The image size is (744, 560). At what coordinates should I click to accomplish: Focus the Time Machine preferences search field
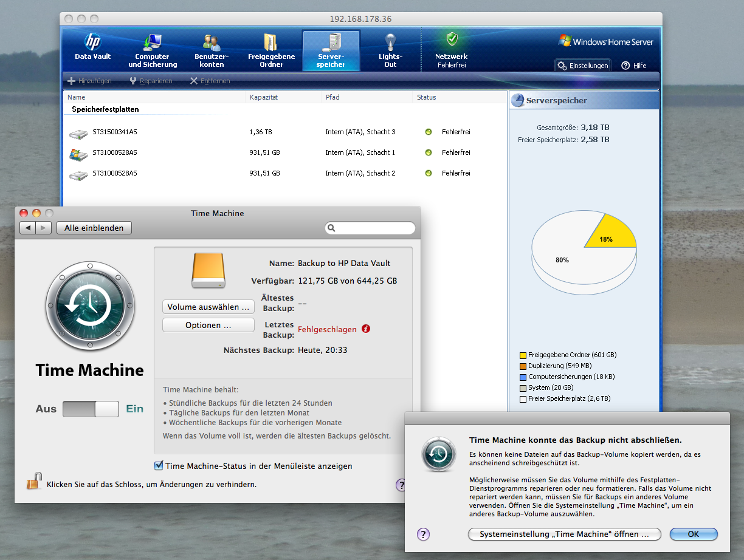tap(370, 228)
